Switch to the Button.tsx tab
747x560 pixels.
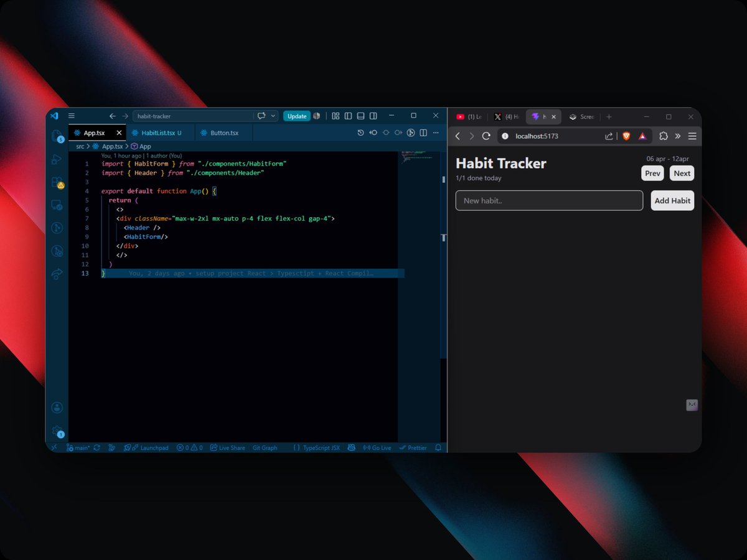pyautogui.click(x=224, y=133)
